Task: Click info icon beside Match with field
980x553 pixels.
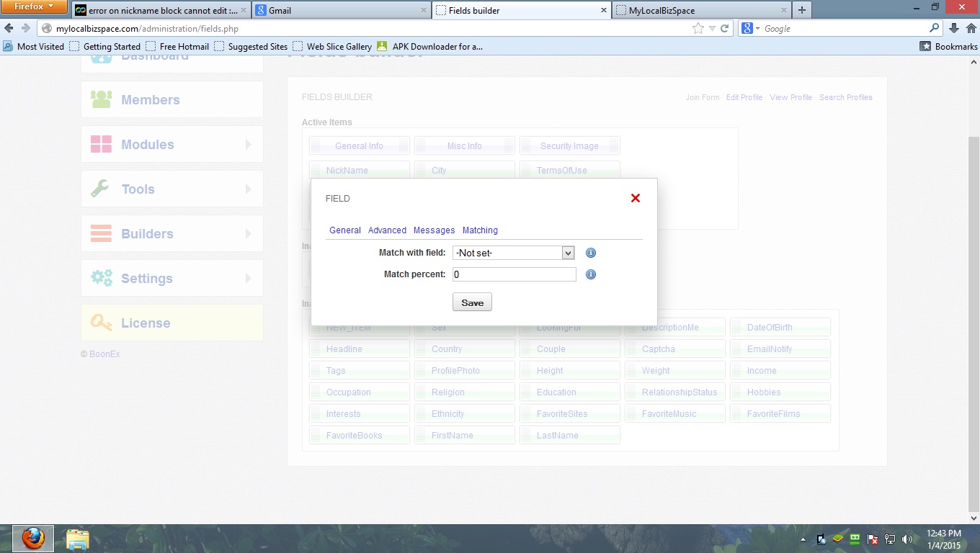Action: click(591, 253)
